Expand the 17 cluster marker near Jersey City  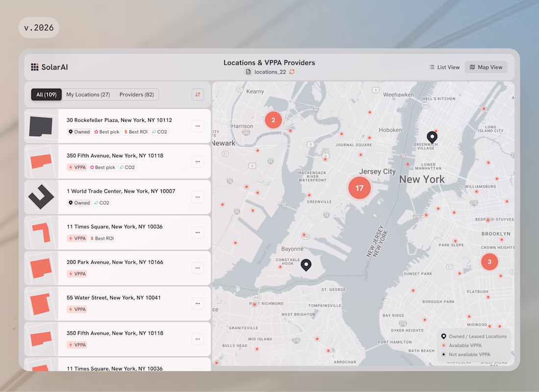point(359,188)
